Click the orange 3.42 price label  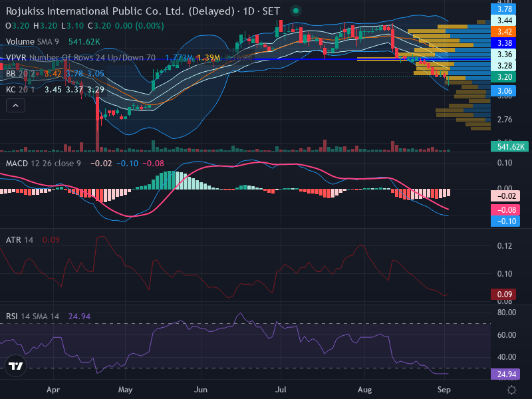coord(503,31)
